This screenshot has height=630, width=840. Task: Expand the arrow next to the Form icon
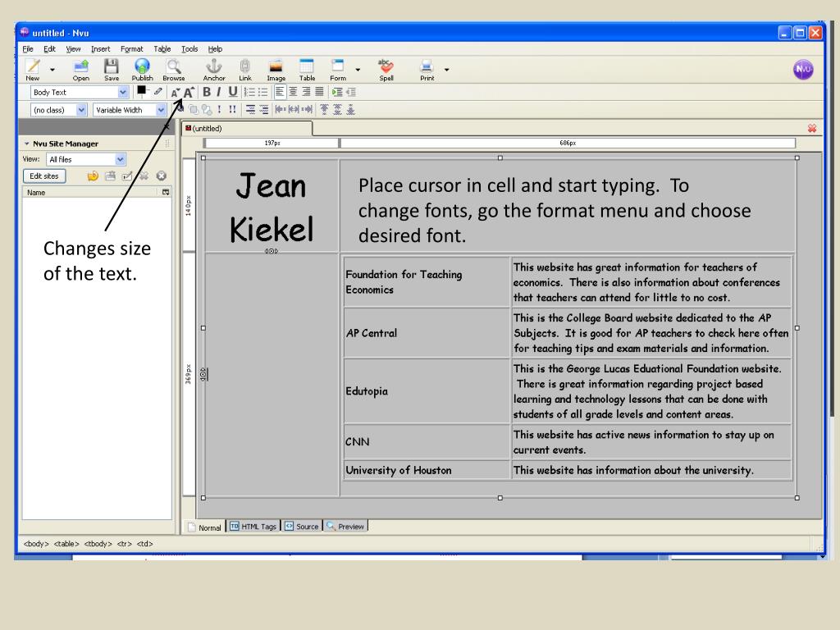(358, 70)
